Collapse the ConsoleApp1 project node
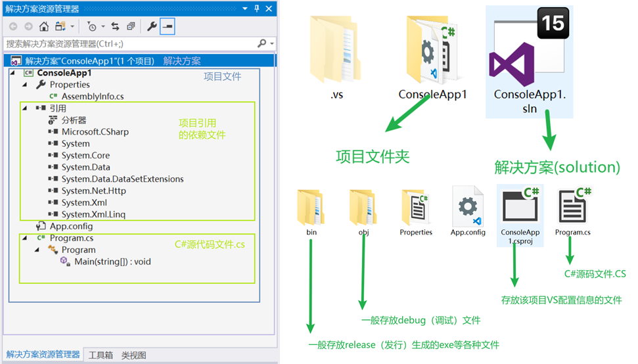The width and height of the screenshot is (638, 364). pos(12,73)
